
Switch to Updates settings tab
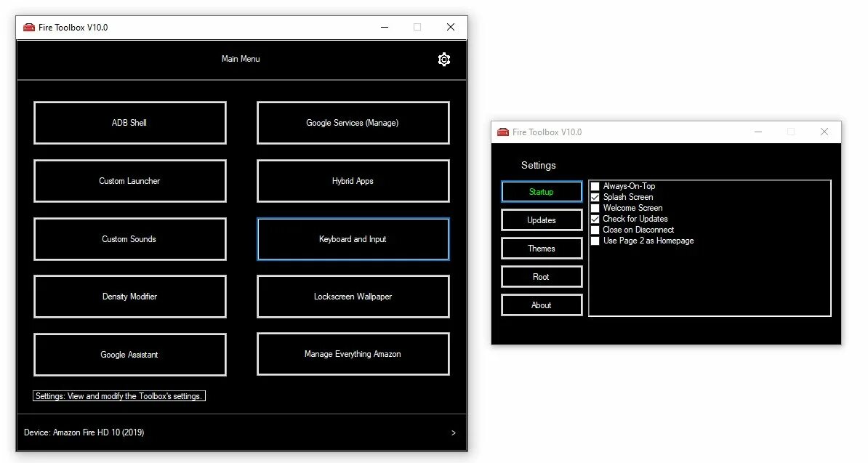(x=542, y=220)
